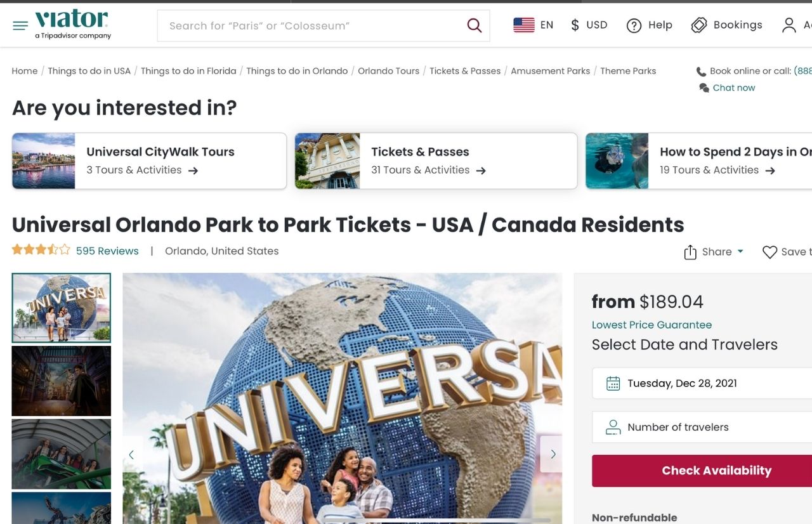Screen dimensions: 812x524
Task: Open Amusement Parks breadcrumb
Action: pos(551,71)
